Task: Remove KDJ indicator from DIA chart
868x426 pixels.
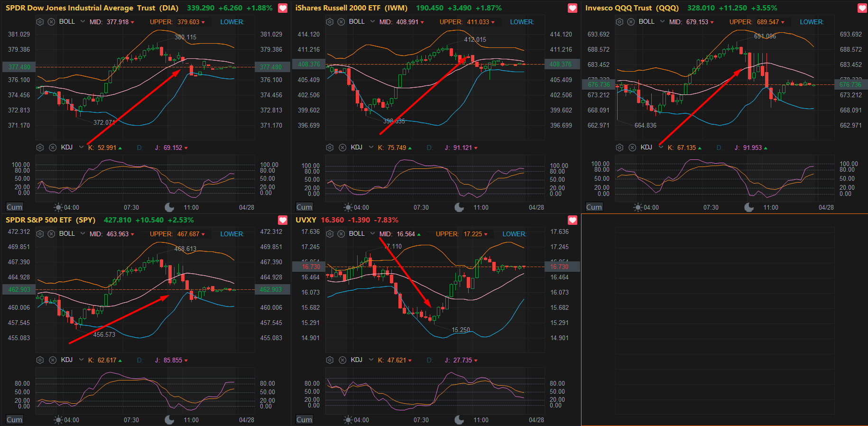Action: (x=53, y=148)
